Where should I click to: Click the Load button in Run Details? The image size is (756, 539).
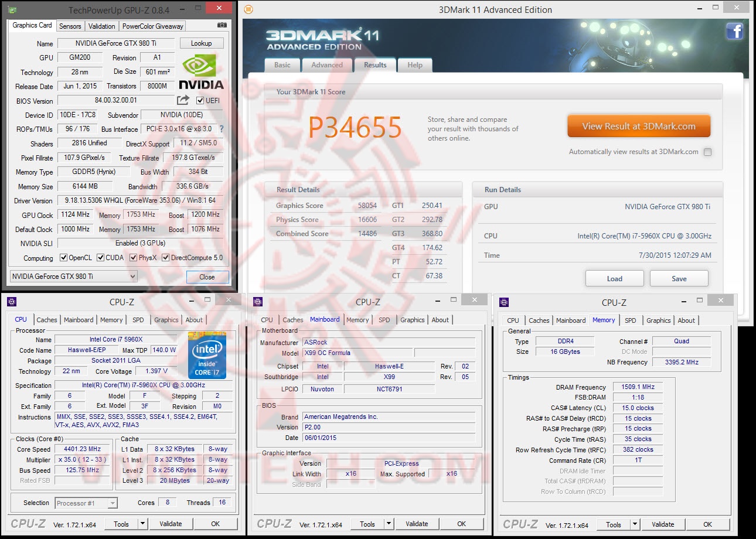pyautogui.click(x=615, y=278)
